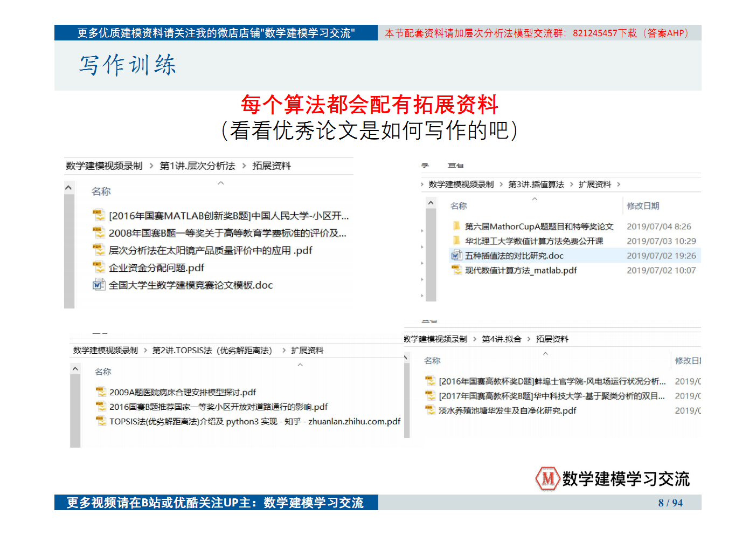Viewport: 756px width, 535px height.
Task: Sort by 名称 column in 第3讲 window
Action: click(459, 206)
